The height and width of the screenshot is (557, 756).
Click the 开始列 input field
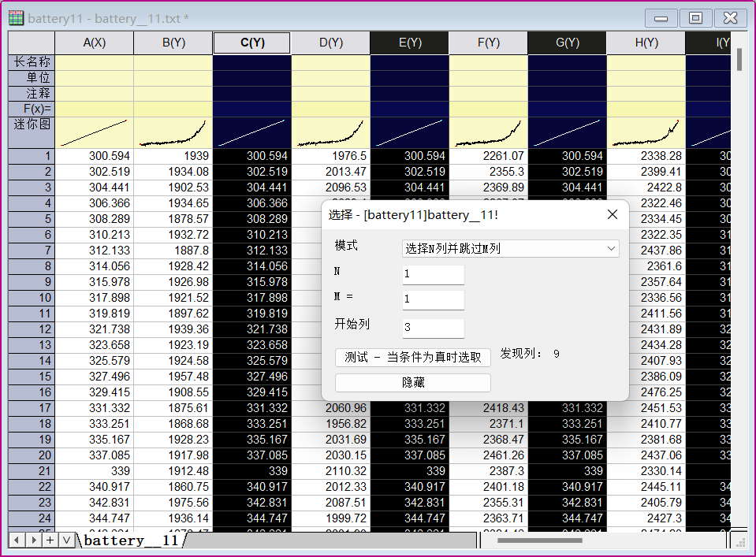pyautogui.click(x=433, y=327)
